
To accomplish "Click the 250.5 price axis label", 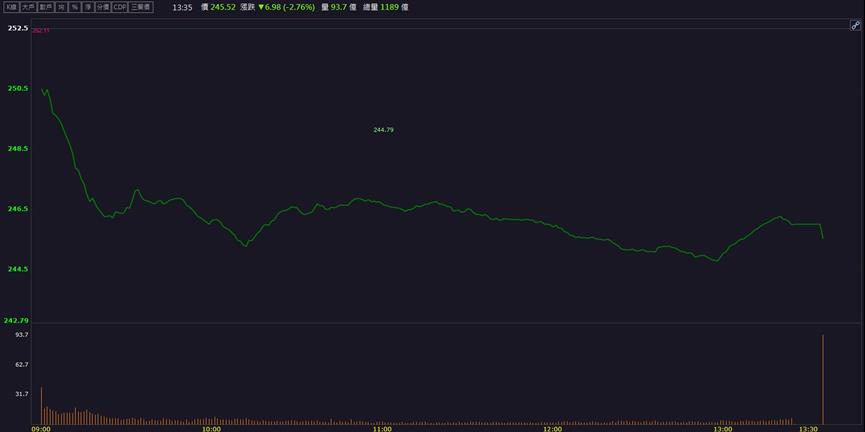I will click(x=18, y=88).
